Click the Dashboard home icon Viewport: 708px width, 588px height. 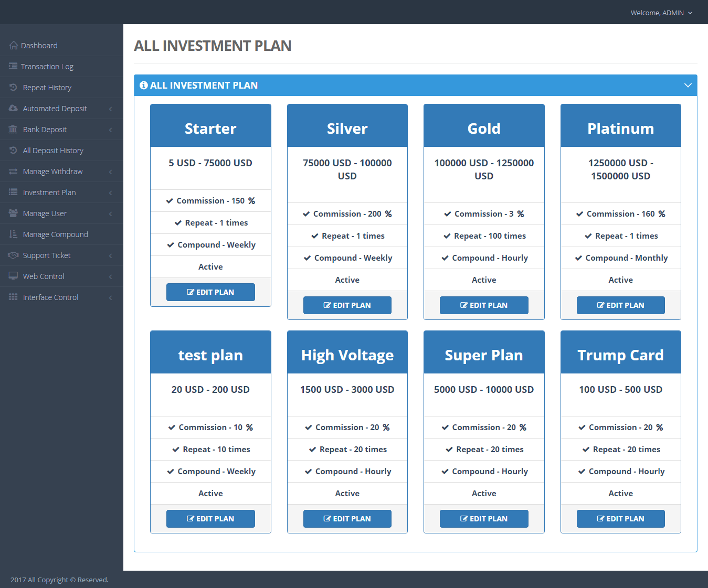[x=14, y=46]
